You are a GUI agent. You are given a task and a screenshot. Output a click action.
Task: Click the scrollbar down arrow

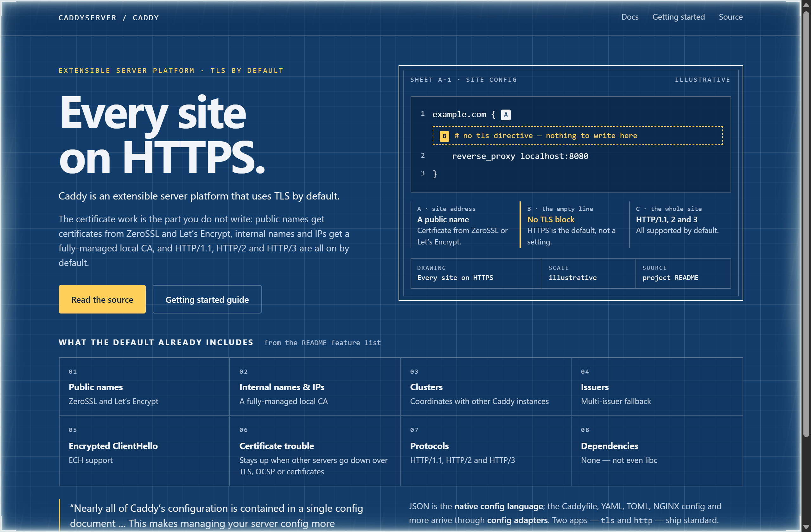click(806, 527)
